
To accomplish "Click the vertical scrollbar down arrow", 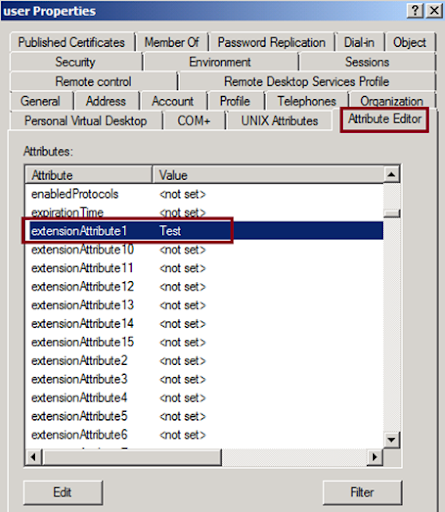I will tap(392, 440).
